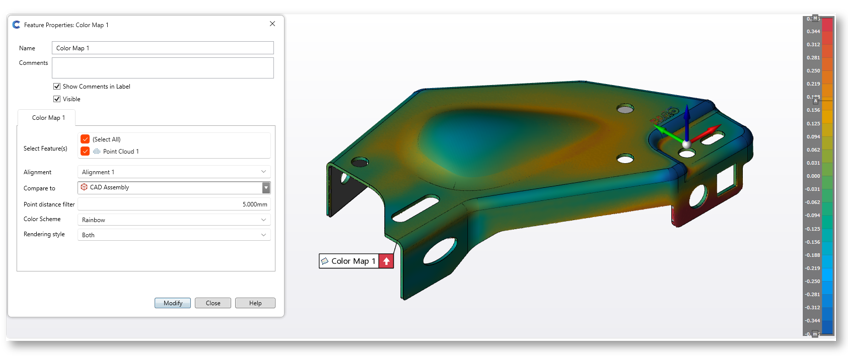The width and height of the screenshot is (848, 362).
Task: Click the comment bubble icon on Color Map 1 label
Action: (325, 261)
